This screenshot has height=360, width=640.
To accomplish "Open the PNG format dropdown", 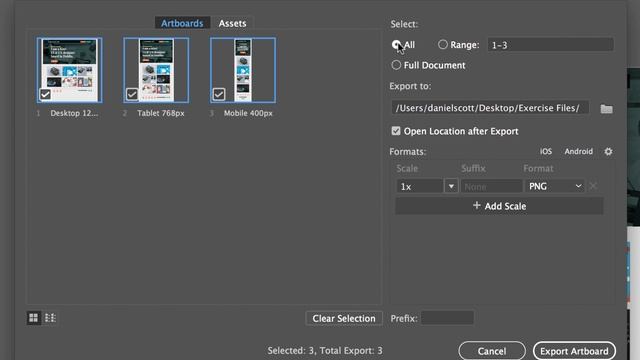I will [555, 186].
